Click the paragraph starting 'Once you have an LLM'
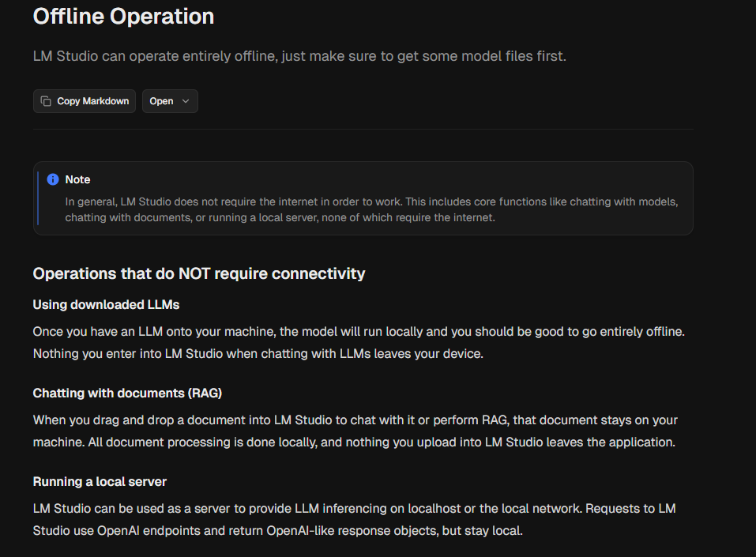The height and width of the screenshot is (557, 756). 359,342
